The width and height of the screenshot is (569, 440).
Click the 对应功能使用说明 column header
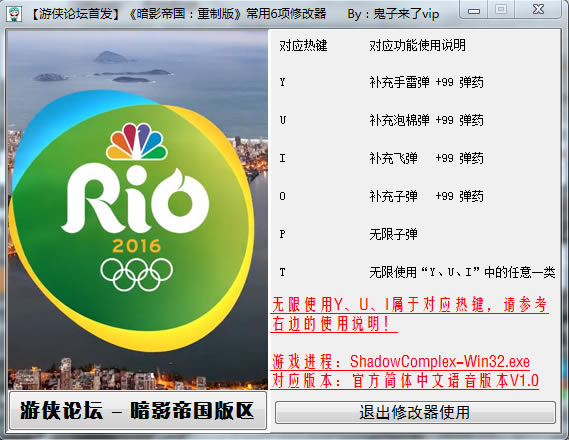[417, 45]
